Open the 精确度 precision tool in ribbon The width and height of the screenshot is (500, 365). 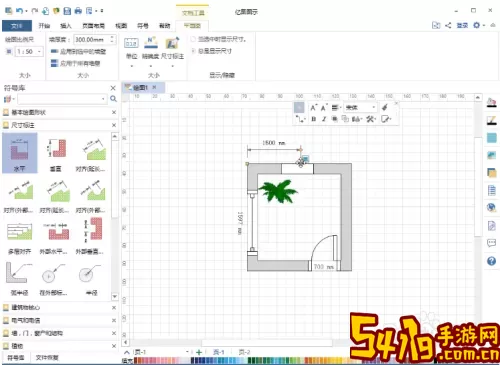point(150,49)
